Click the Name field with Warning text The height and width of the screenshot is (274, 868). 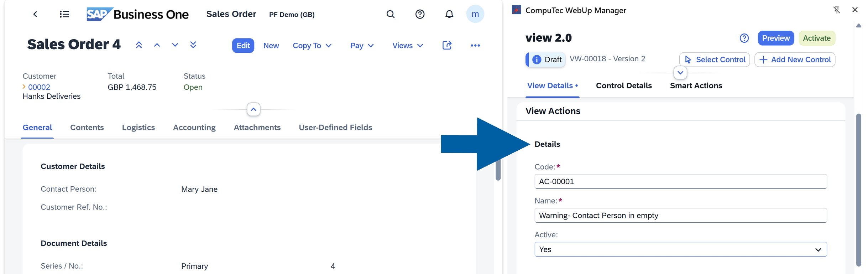tap(680, 215)
